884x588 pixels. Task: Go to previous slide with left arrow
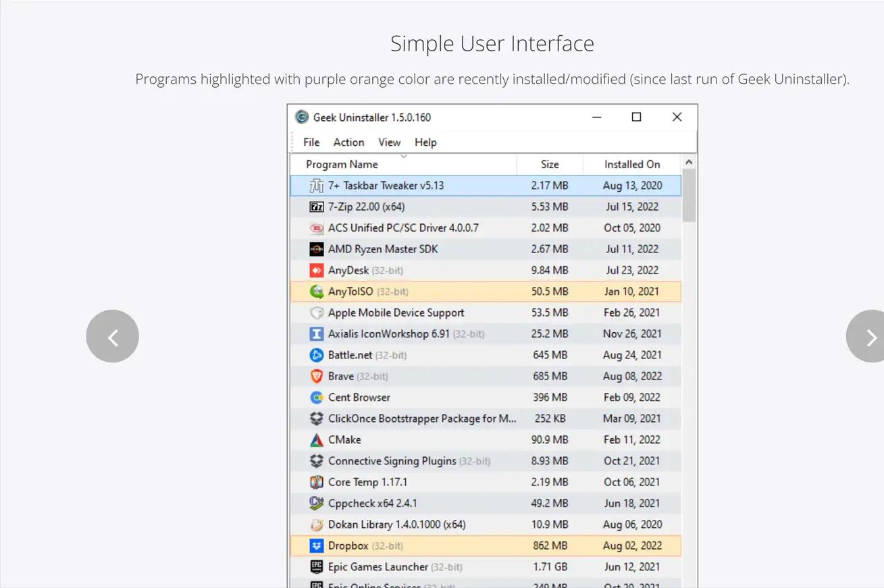pos(113,336)
